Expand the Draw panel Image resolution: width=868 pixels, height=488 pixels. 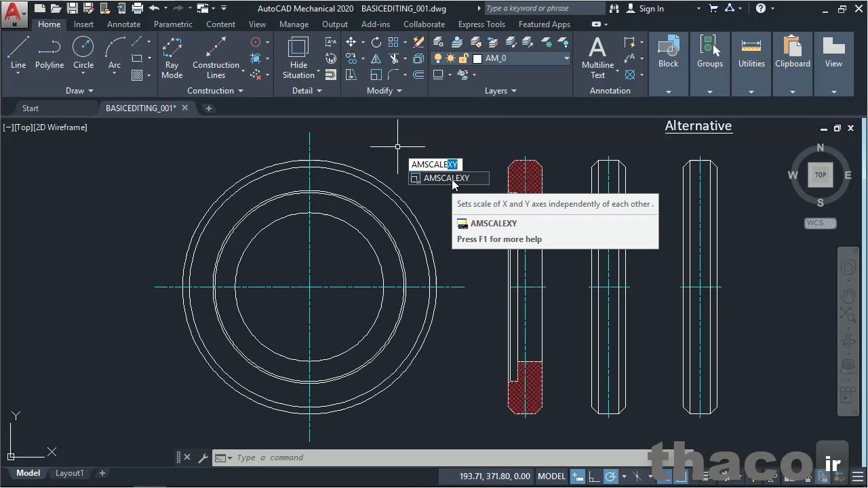pos(79,91)
